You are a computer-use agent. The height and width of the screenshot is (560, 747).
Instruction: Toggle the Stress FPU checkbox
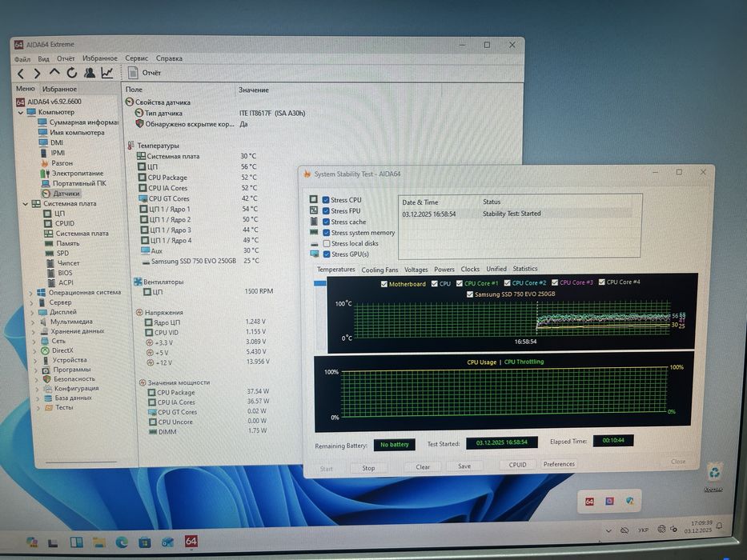tap(326, 211)
